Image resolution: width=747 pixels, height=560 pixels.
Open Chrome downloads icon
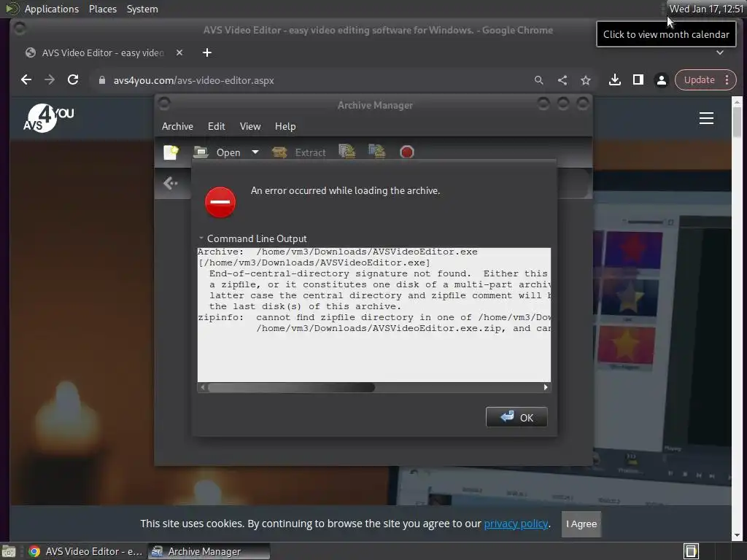tap(614, 80)
